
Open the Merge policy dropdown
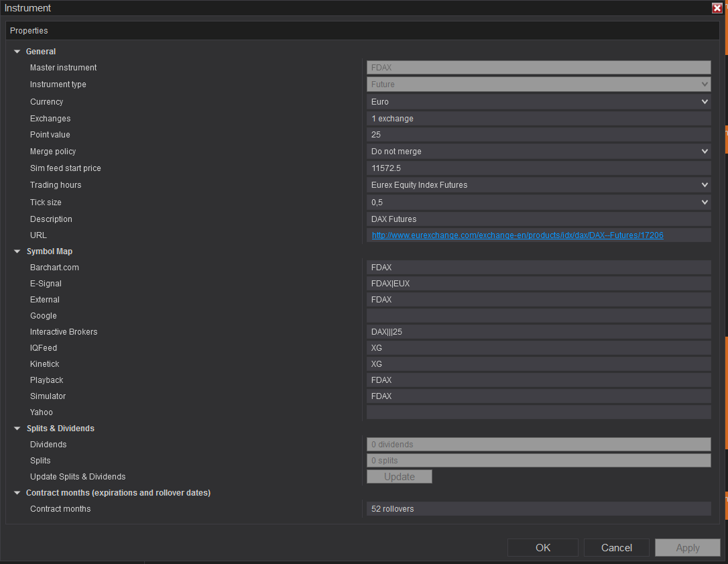tap(538, 152)
